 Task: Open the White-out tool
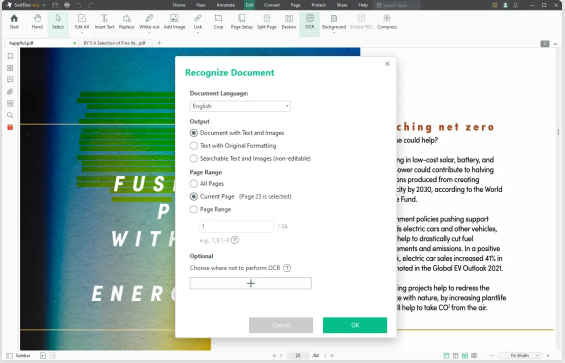coord(149,22)
